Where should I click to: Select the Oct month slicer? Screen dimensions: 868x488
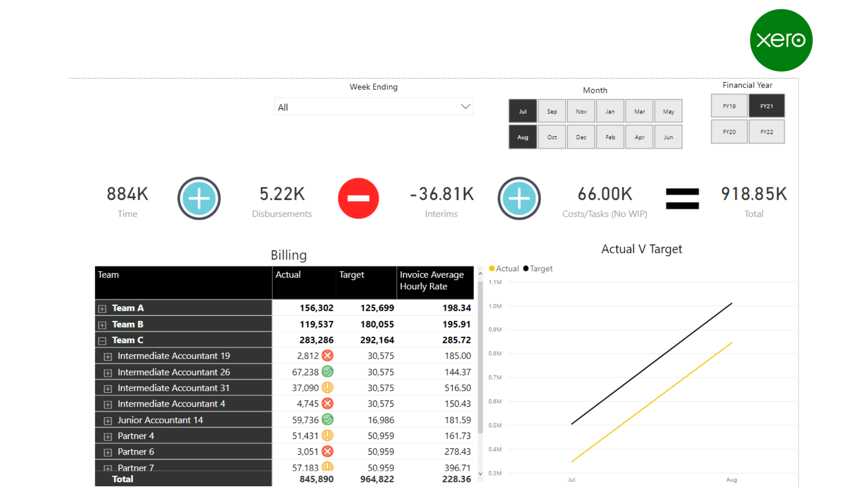(552, 137)
